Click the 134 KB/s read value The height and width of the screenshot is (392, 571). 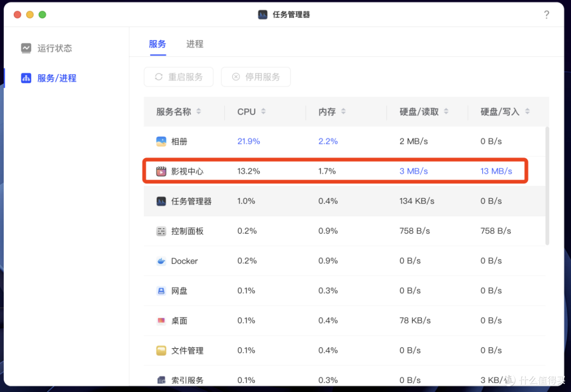[417, 201]
